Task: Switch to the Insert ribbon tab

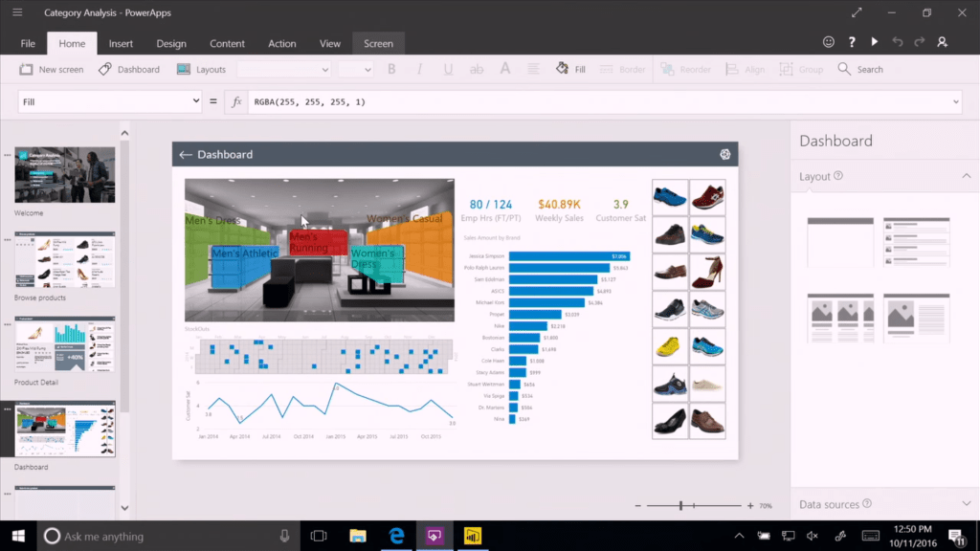Action: coord(121,42)
